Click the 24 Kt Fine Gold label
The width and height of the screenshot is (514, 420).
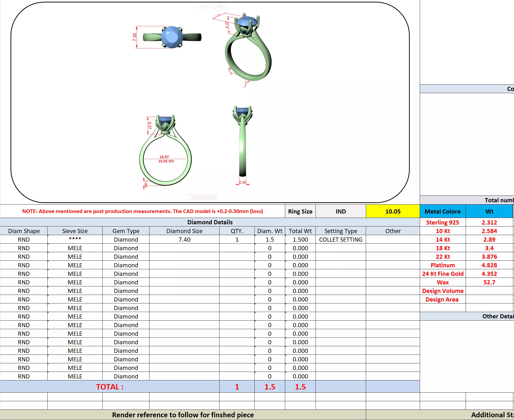click(442, 274)
